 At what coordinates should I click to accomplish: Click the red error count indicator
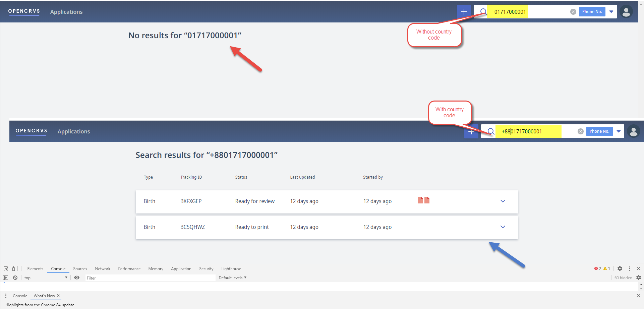598,268
